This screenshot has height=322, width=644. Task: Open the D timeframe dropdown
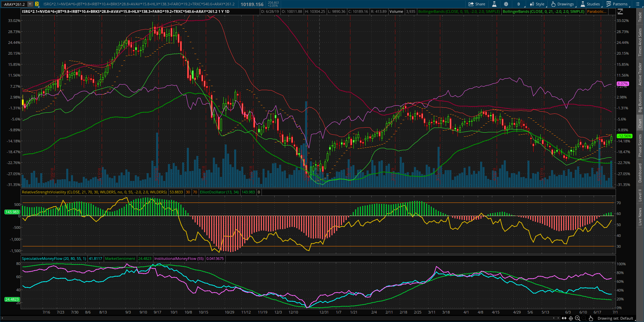click(x=519, y=4)
